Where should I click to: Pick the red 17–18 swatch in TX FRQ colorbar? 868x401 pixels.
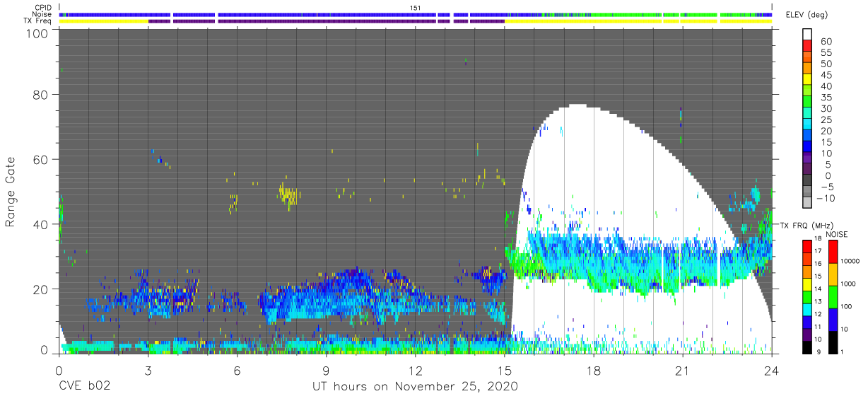click(x=809, y=245)
